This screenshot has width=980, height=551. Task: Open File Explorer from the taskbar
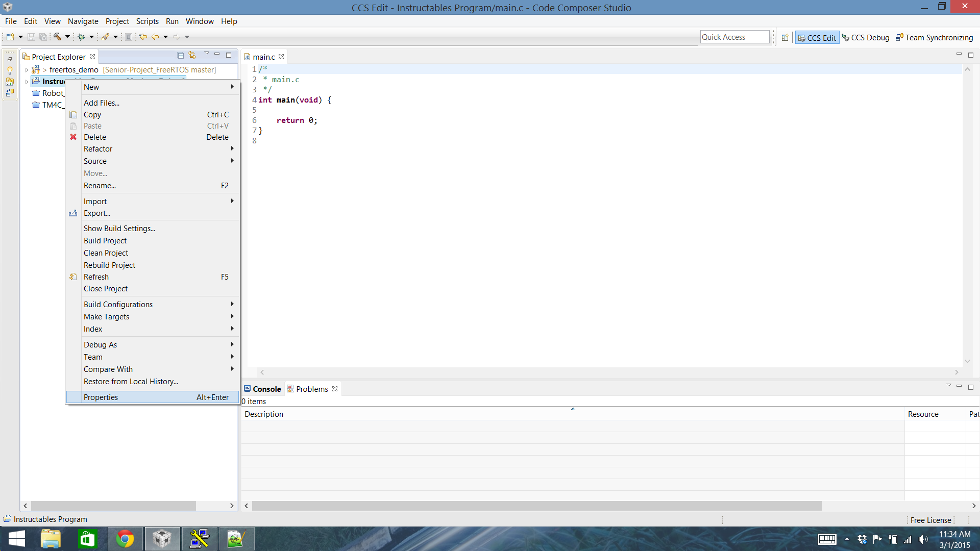tap(51, 539)
